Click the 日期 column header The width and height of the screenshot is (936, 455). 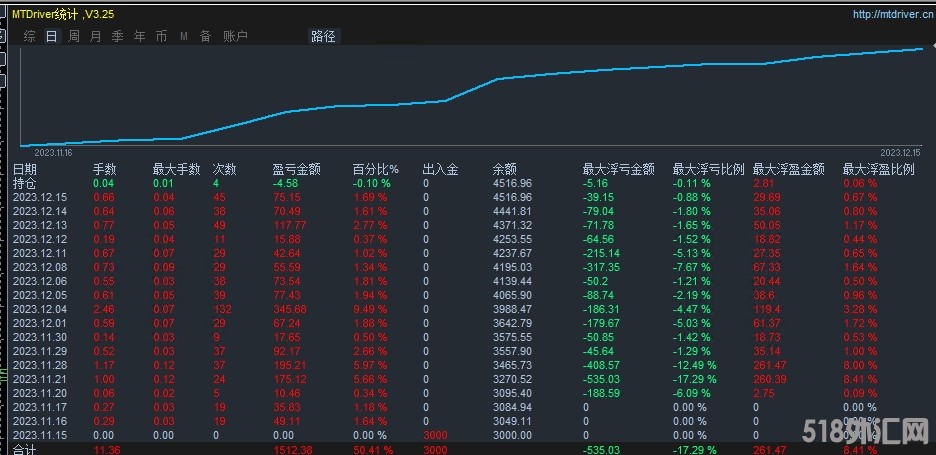tap(25, 170)
